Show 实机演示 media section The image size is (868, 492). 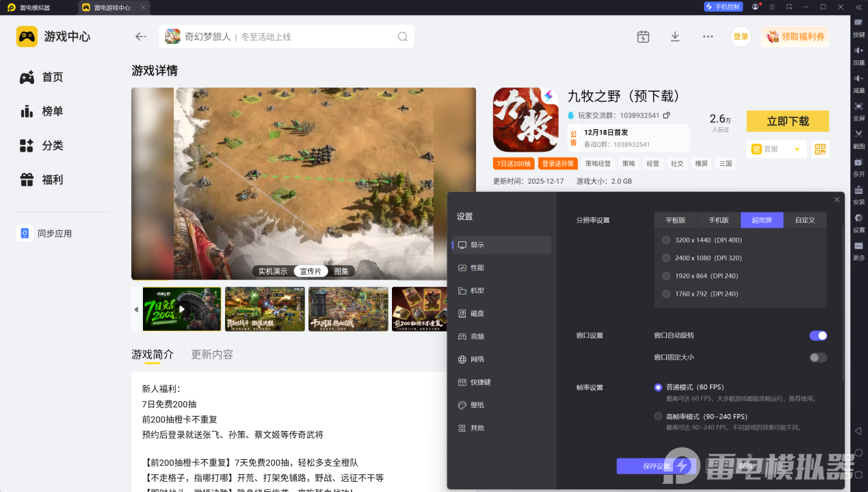click(x=273, y=271)
